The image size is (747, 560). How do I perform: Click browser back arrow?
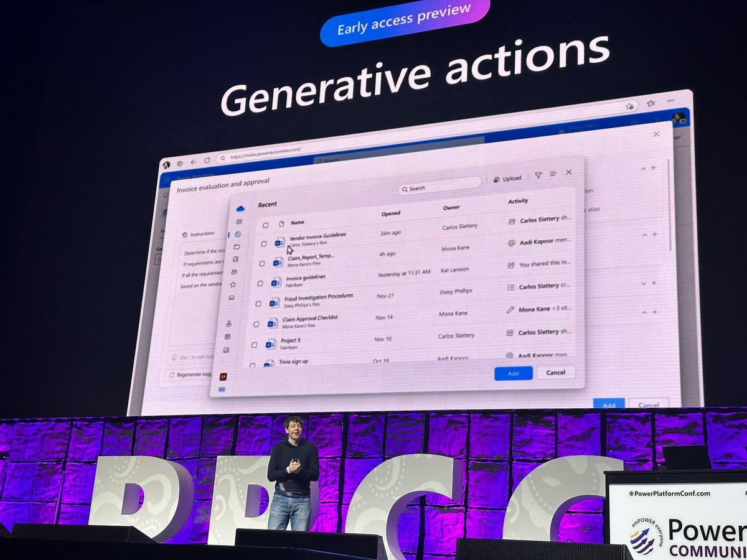194,162
